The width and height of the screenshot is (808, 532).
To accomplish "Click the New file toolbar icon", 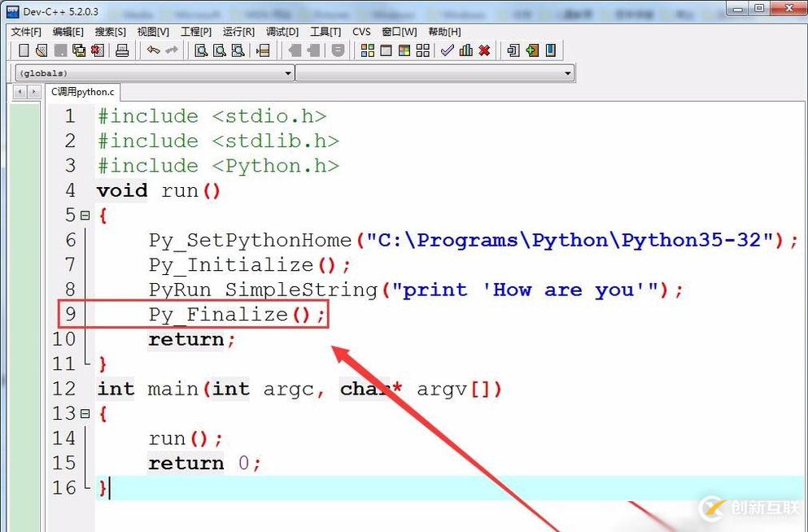I will (24, 50).
